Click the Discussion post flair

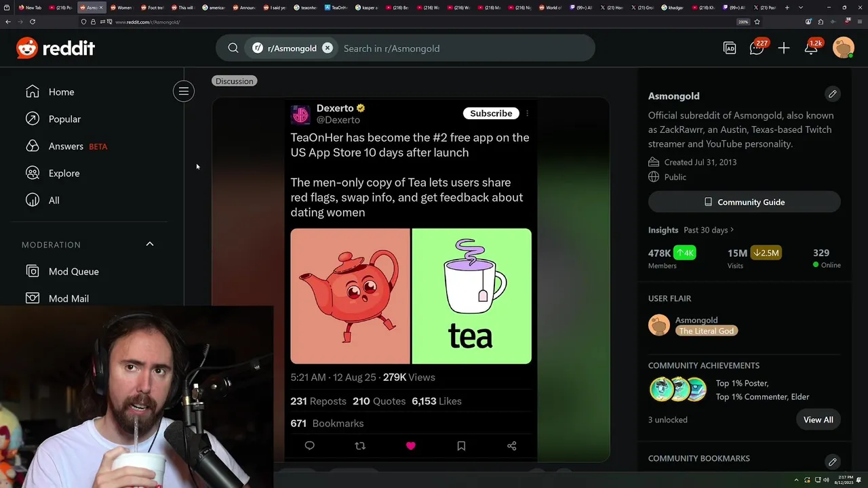pyautogui.click(x=234, y=81)
